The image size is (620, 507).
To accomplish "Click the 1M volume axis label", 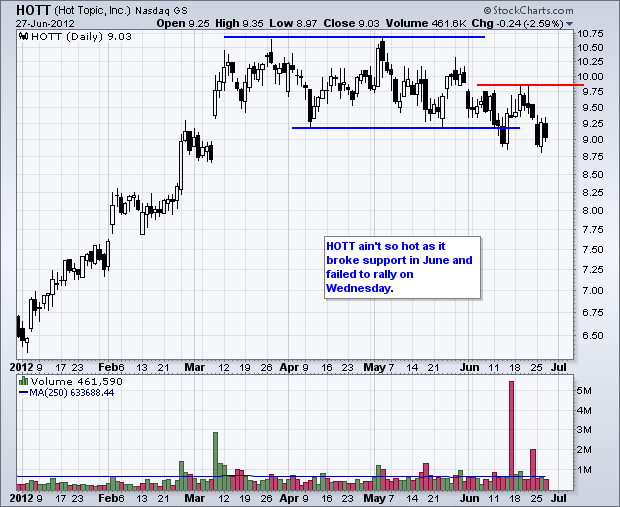I will click(x=584, y=469).
